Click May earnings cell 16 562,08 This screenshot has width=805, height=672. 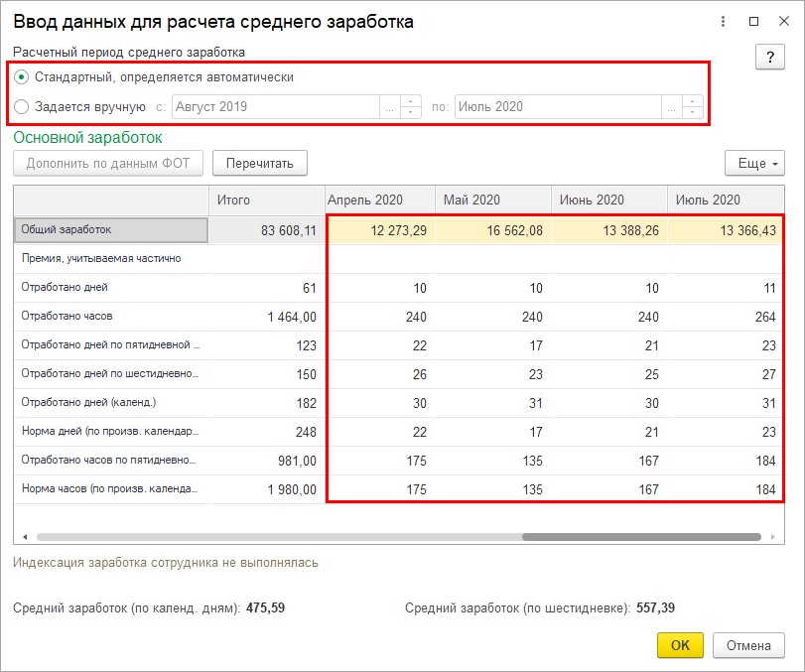point(493,230)
